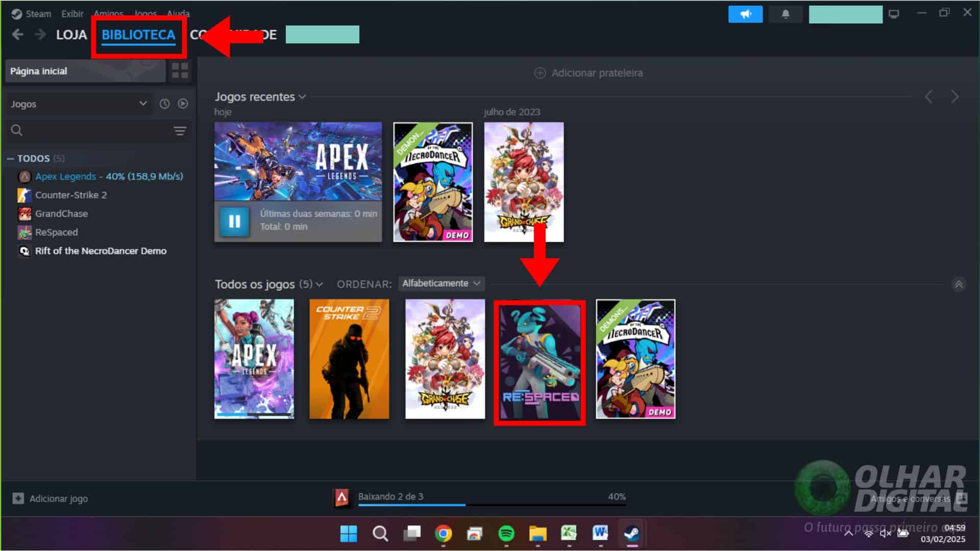Screen dimensions: 980x551
Task: Open Apex Legends cover in all games
Action: (254, 359)
